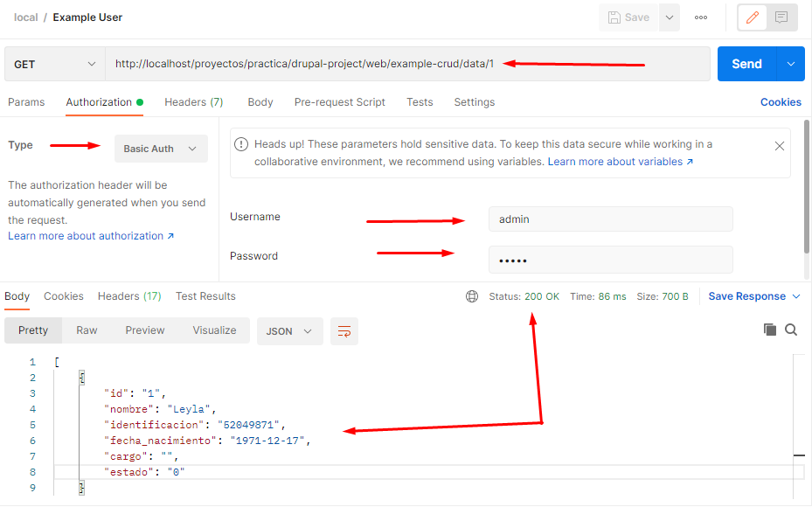Screen dimensions: 812x507
Task: Expand the Send button options arrow
Action: [x=791, y=64]
